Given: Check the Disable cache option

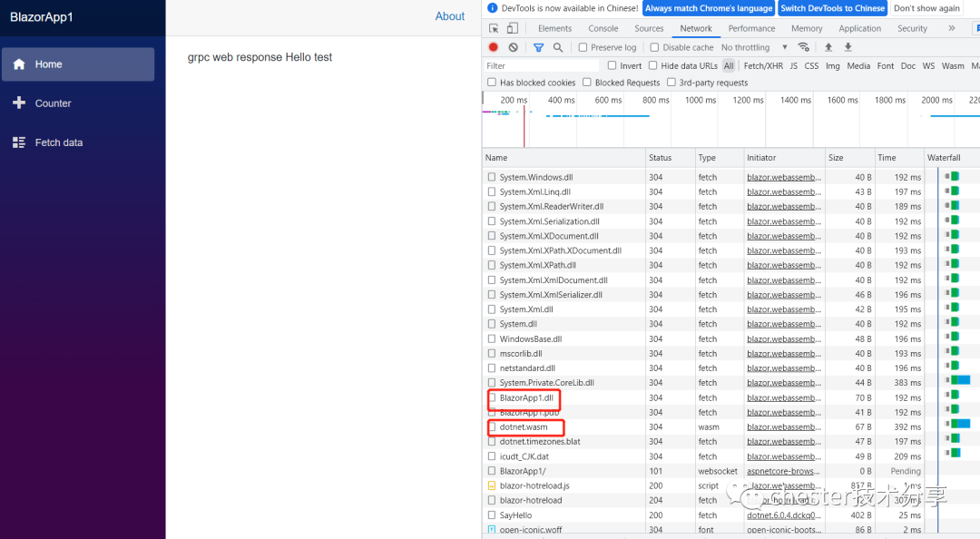Looking at the screenshot, I should coord(655,47).
